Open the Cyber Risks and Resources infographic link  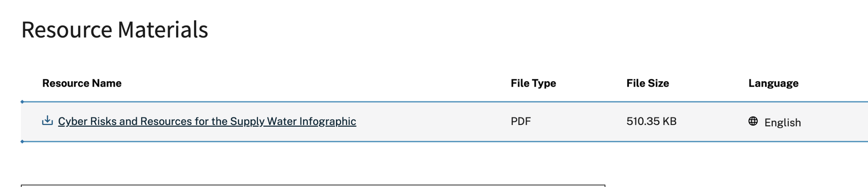click(207, 121)
